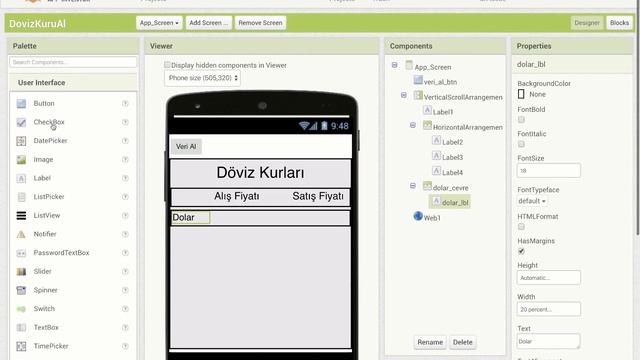Select the Spinner palette icon

coord(21,290)
